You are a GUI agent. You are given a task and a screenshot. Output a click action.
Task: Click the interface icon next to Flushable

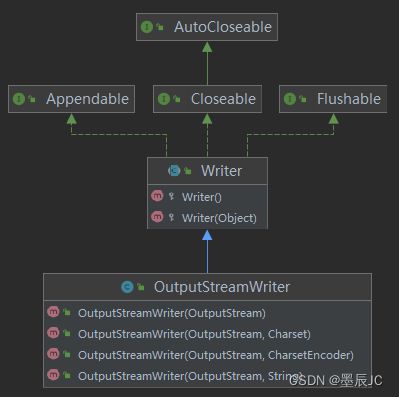[290, 99]
